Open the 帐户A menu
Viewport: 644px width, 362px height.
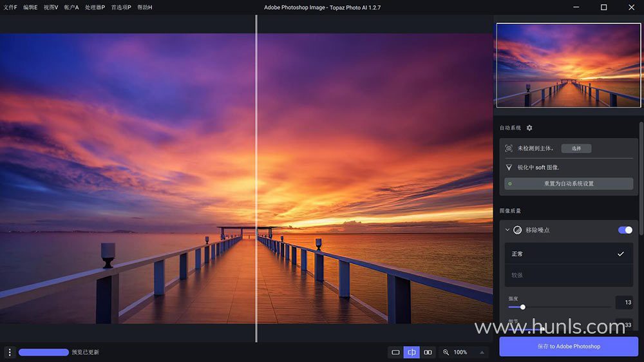click(x=71, y=7)
